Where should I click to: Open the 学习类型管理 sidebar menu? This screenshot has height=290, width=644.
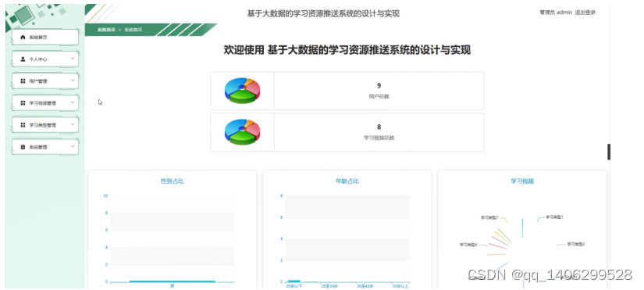45,124
